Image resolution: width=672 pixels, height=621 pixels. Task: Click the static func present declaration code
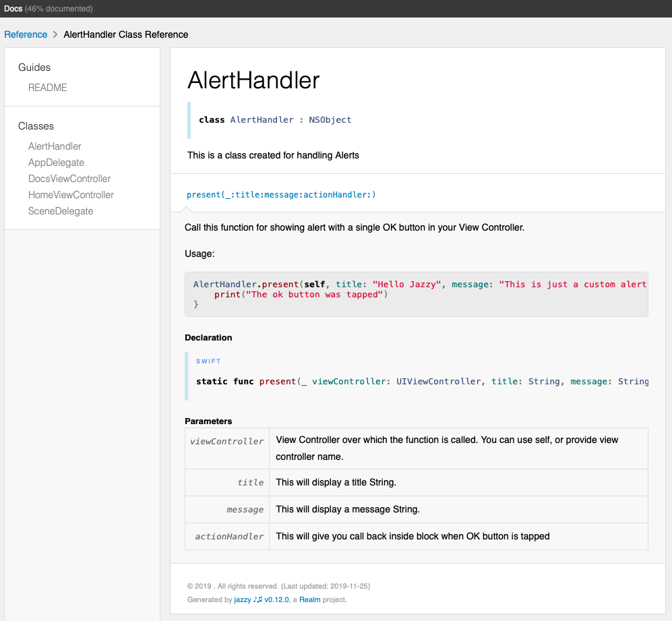[422, 382]
